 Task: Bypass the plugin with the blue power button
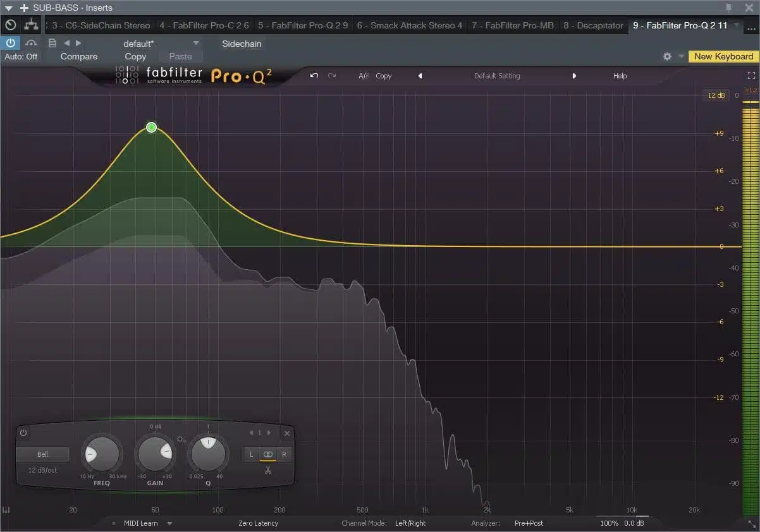coord(10,43)
